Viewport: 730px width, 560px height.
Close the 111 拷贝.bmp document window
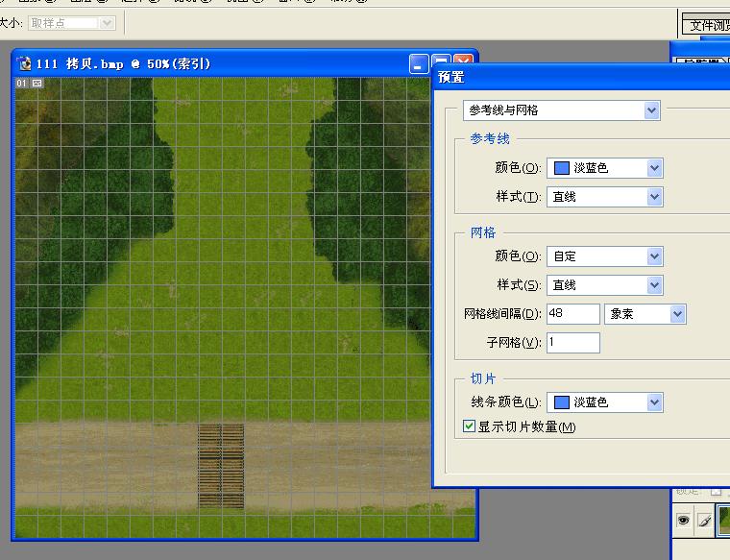pyautogui.click(x=463, y=64)
